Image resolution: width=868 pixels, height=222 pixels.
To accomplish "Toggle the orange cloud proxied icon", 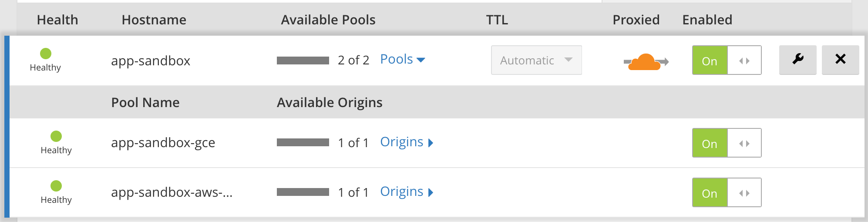I will click(x=646, y=61).
